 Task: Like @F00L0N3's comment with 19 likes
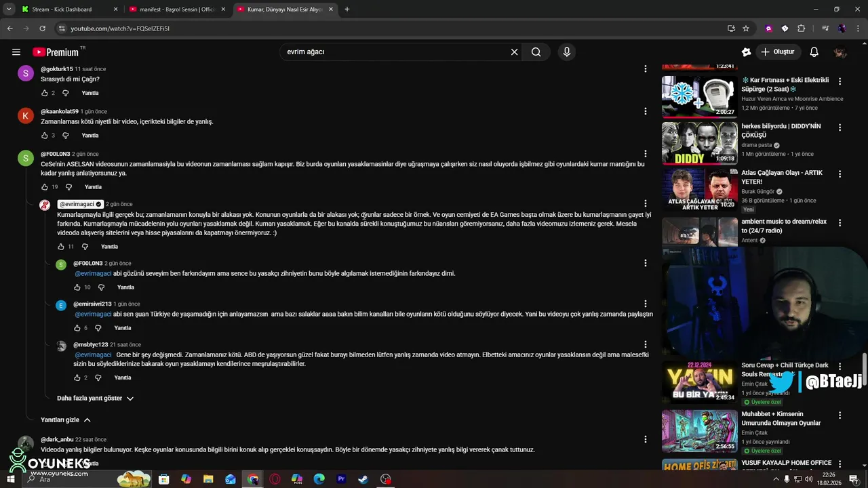(x=45, y=187)
